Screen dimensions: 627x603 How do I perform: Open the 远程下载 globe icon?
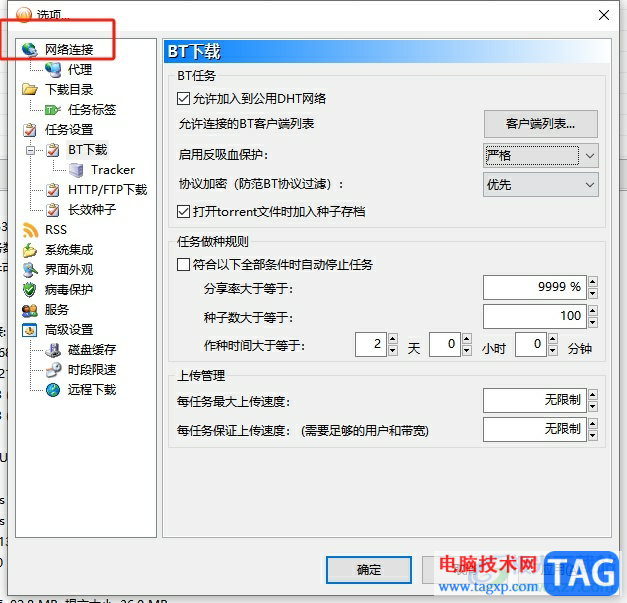point(53,390)
